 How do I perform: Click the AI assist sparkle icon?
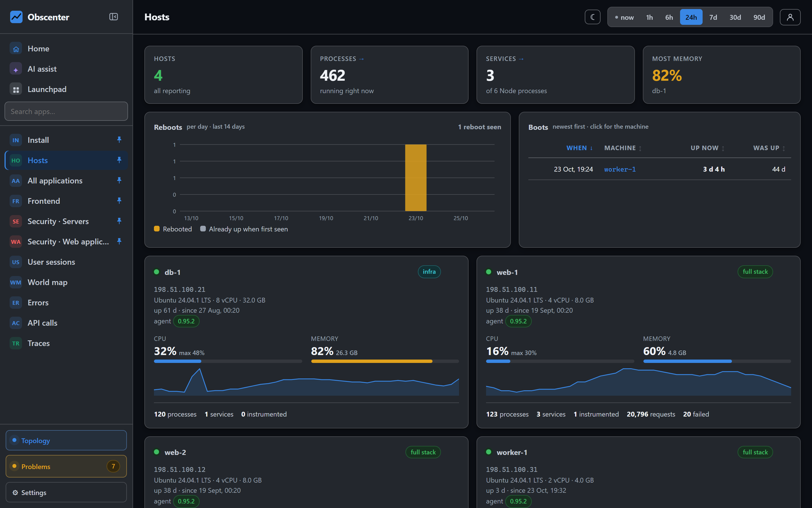[x=16, y=69]
